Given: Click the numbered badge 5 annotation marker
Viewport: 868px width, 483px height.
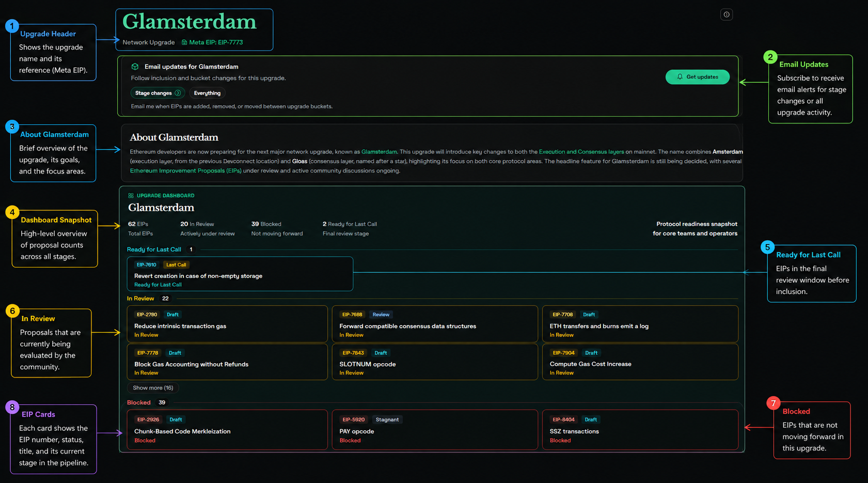Looking at the screenshot, I should tap(767, 247).
